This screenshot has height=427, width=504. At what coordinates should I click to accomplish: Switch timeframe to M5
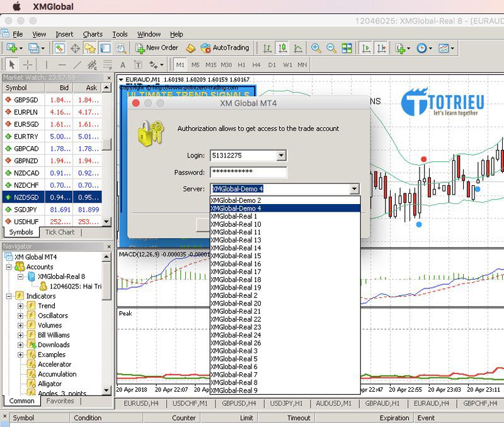point(195,65)
